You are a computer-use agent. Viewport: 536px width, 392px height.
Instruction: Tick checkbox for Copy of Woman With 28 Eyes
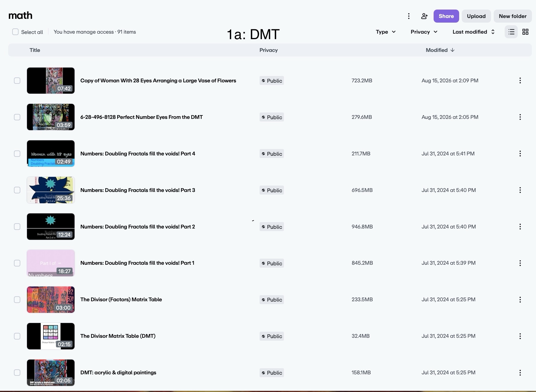click(17, 81)
